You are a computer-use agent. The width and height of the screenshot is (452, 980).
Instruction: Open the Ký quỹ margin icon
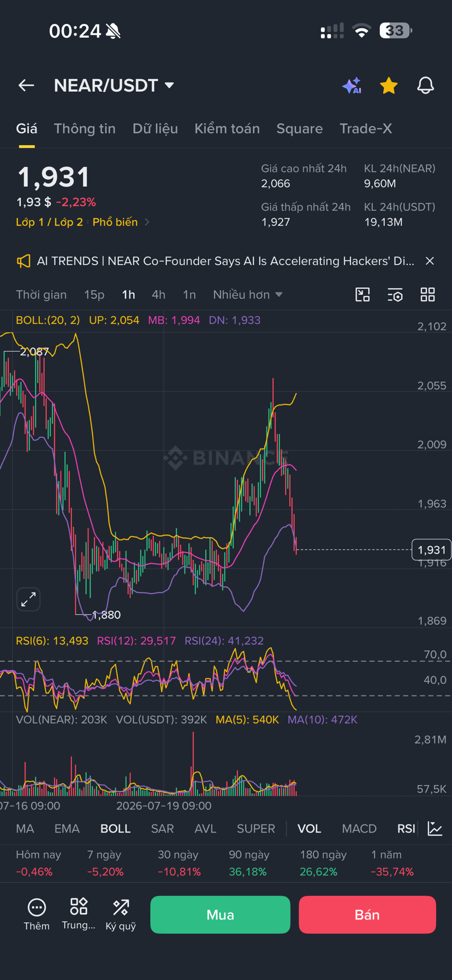(x=121, y=914)
